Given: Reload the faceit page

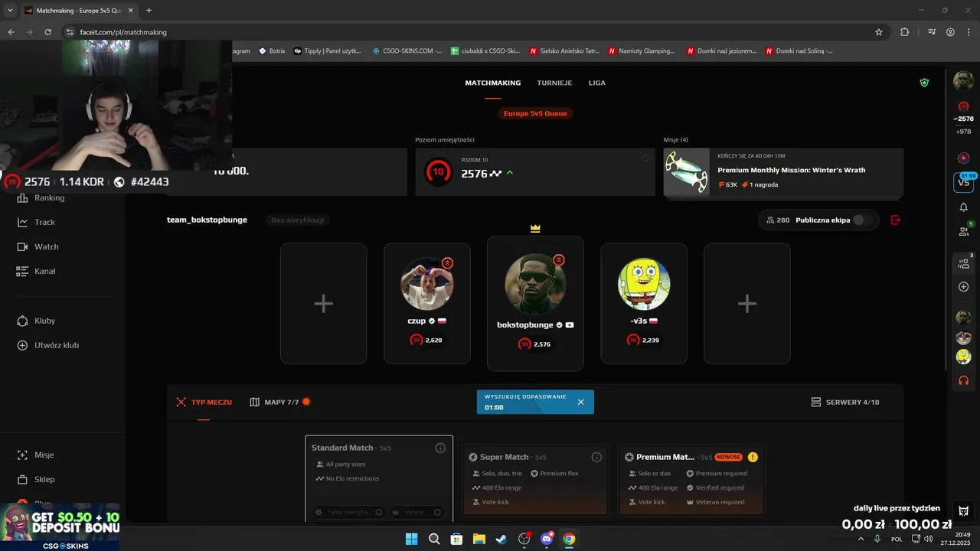Looking at the screenshot, I should (47, 32).
